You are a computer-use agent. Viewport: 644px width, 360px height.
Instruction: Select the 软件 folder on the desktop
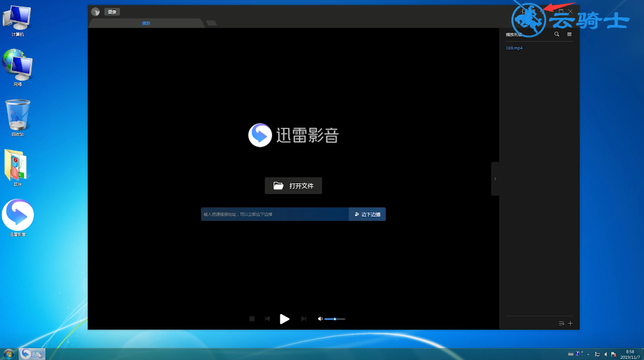(x=18, y=168)
